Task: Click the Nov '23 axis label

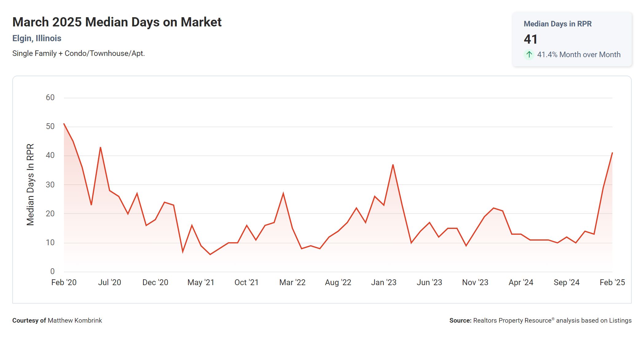Action: pos(475,282)
